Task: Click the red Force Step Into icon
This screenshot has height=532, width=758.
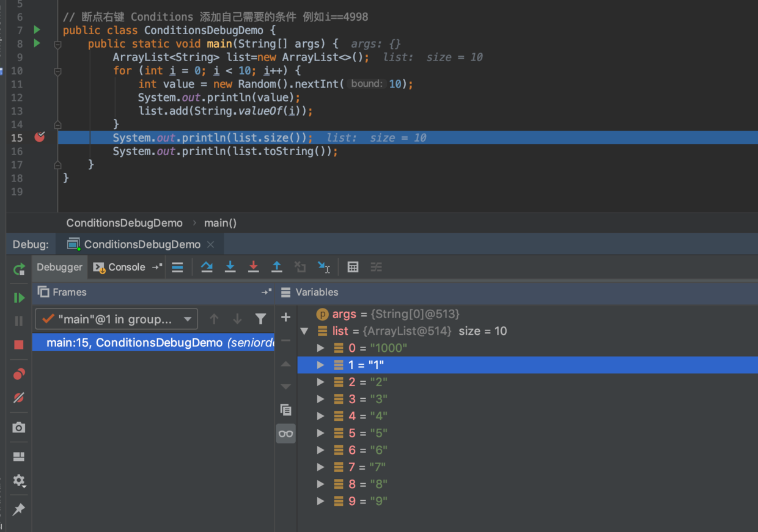Action: [x=253, y=267]
